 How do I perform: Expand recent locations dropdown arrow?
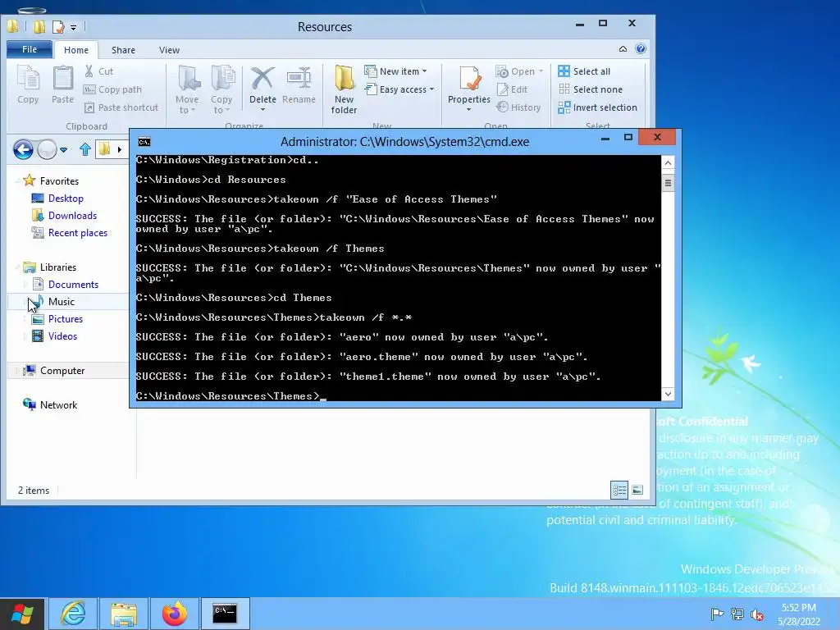64,150
